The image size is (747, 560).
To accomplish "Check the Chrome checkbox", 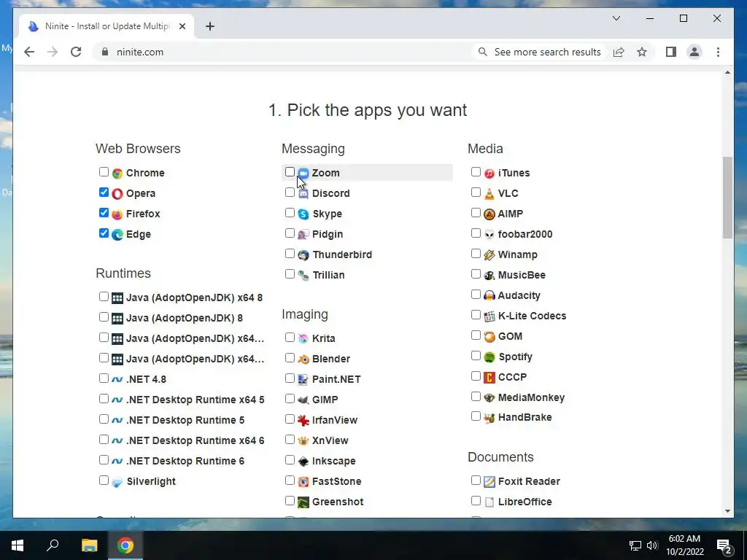I will [x=104, y=172].
